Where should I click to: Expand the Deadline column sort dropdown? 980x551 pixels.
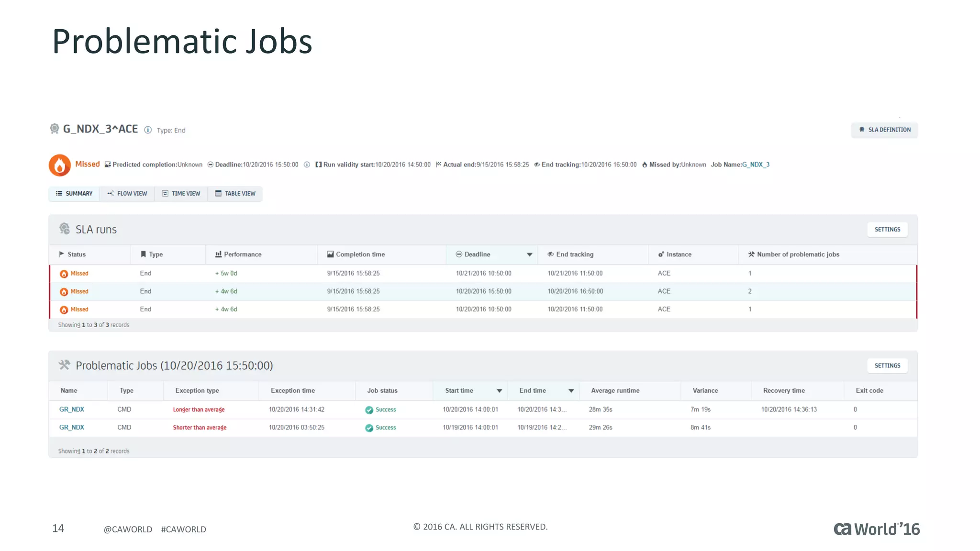pos(529,254)
